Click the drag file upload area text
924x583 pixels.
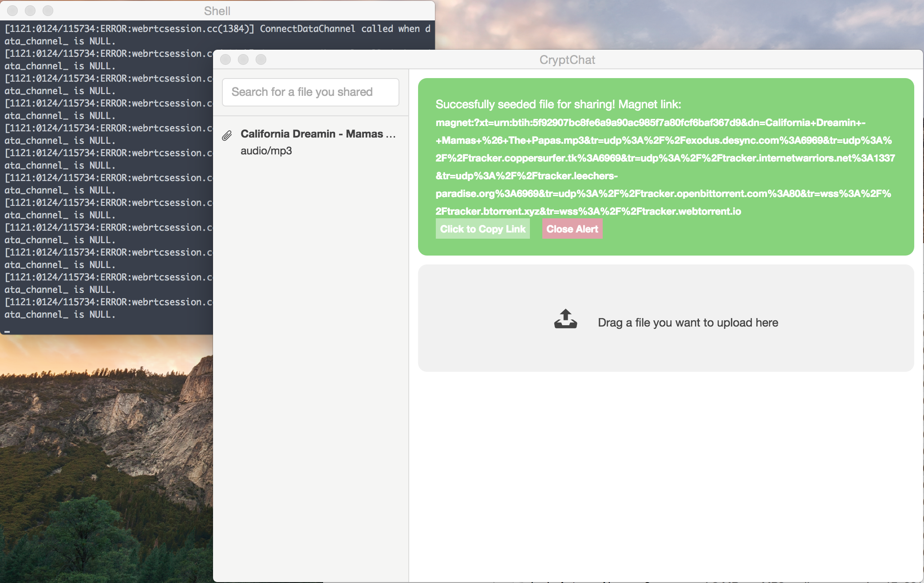(x=687, y=323)
